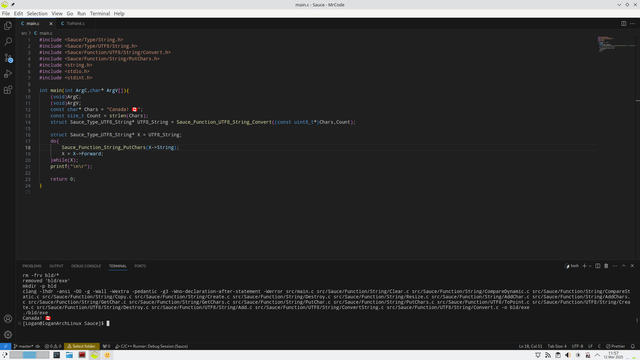Open the clipboard tray icon
Image resolution: width=640 pixels, height=360 pixels.
pyautogui.click(x=558, y=355)
